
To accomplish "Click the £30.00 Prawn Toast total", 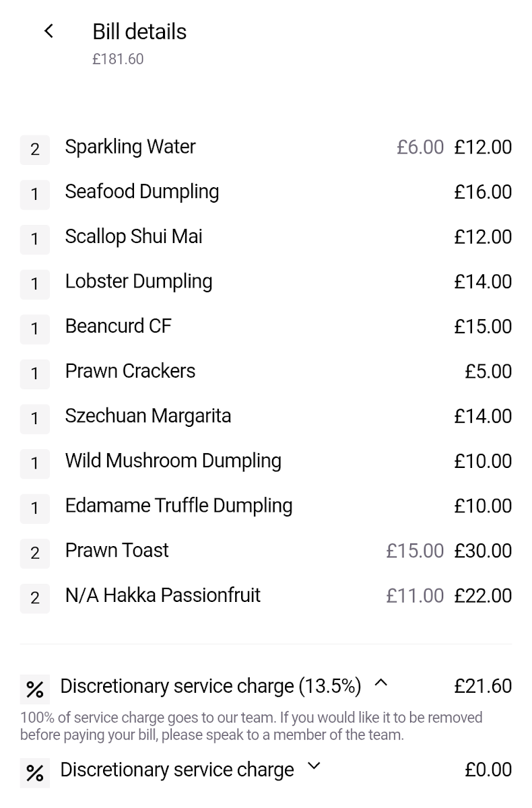I will tap(483, 551).
